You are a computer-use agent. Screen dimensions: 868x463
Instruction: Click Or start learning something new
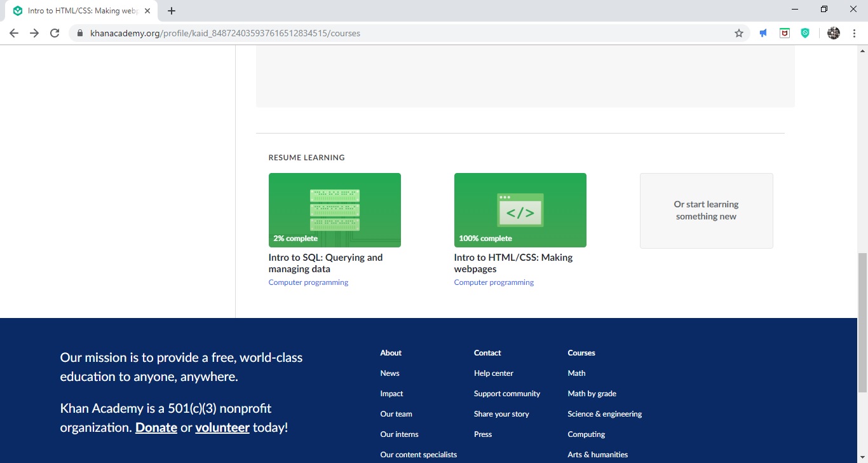707,211
